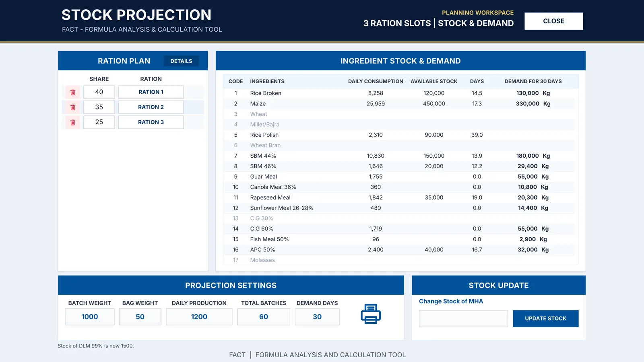
Task: Select the share field showing 25
Action: (99, 122)
